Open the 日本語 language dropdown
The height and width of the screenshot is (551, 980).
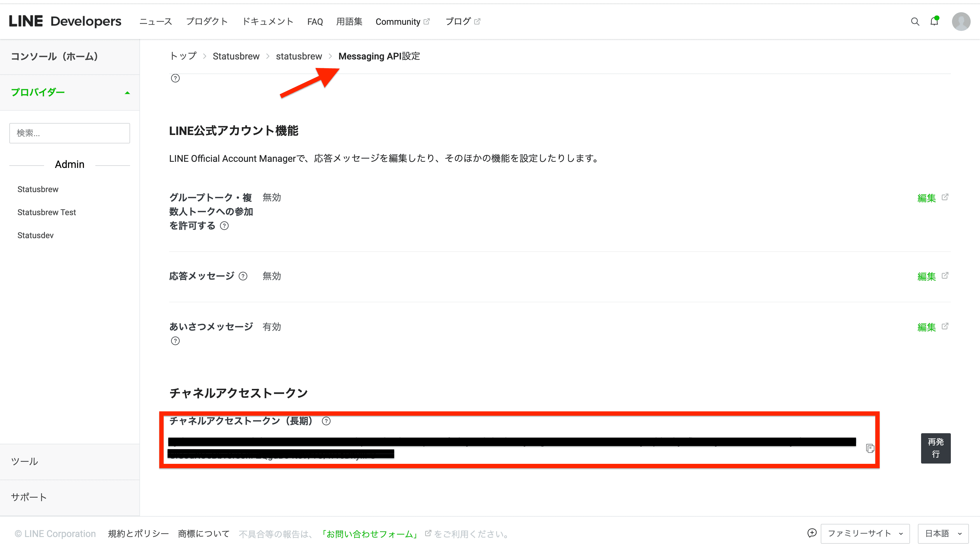(x=943, y=534)
